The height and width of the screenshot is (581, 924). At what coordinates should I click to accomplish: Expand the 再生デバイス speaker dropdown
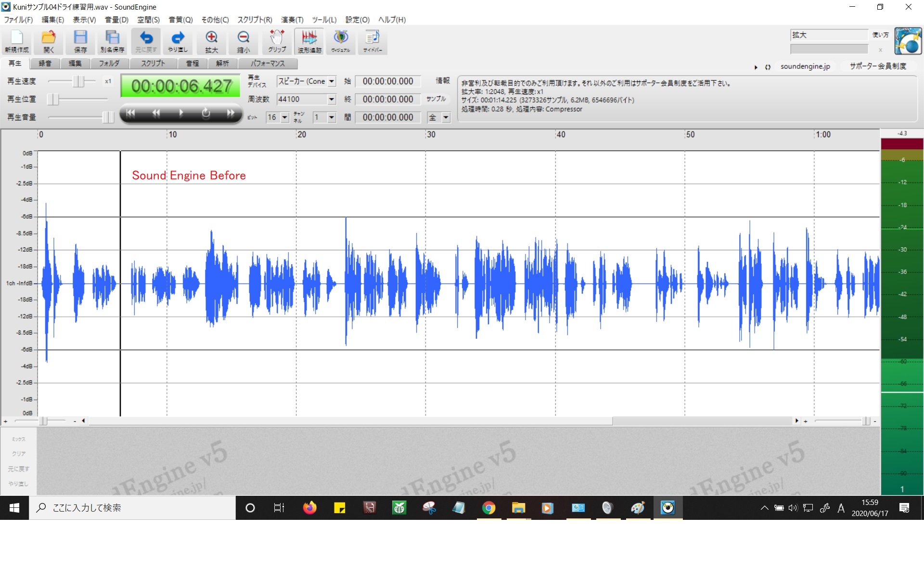pyautogui.click(x=332, y=81)
